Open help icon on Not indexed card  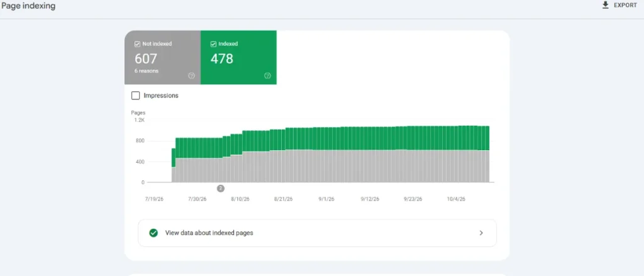(x=191, y=75)
